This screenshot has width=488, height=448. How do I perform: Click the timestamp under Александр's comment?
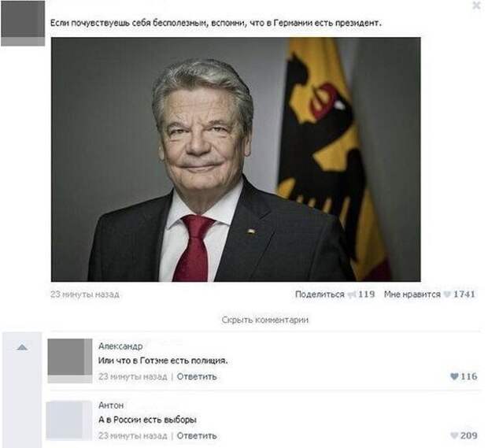coord(132,376)
